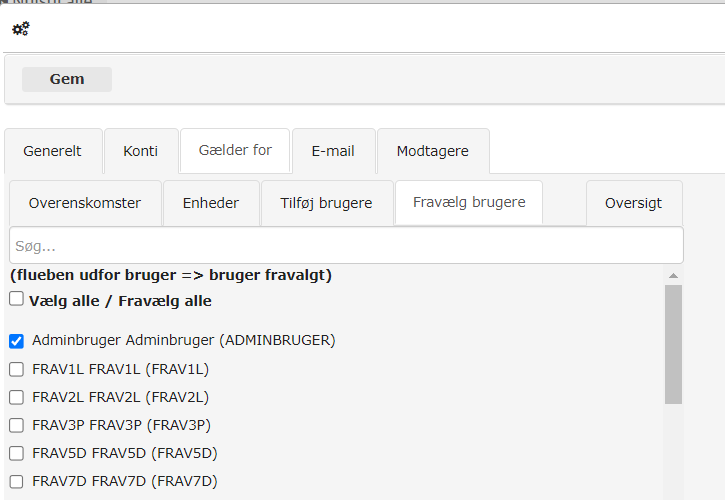Screen dimensions: 725x500
Task: Select the Fravælg brugere sub-tab
Action: point(469,203)
